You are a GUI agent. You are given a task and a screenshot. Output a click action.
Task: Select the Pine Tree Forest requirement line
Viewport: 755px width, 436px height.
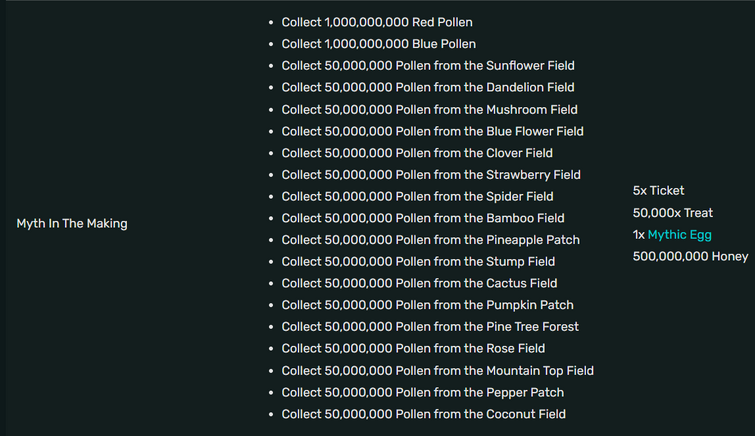click(430, 327)
